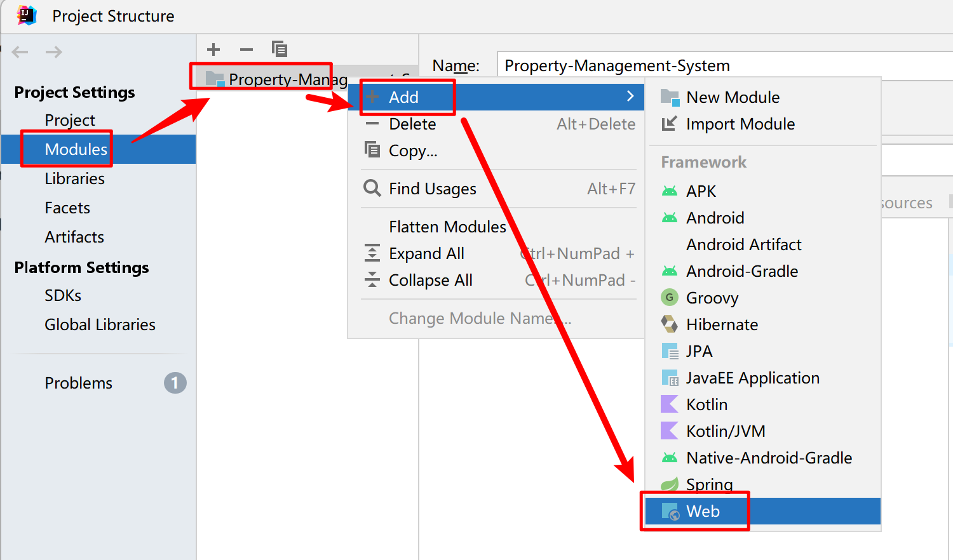Open Global Libraries settings
This screenshot has width=953, height=560.
click(x=100, y=324)
